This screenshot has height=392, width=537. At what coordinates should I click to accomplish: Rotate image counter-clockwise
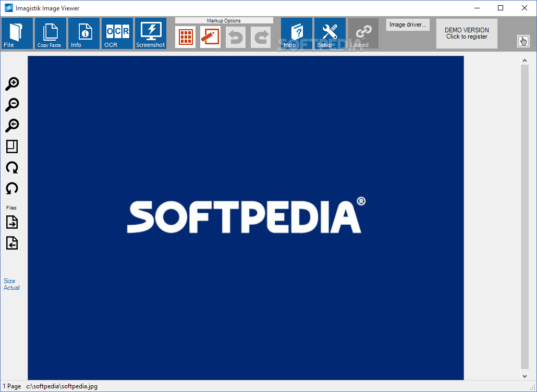coord(12,188)
